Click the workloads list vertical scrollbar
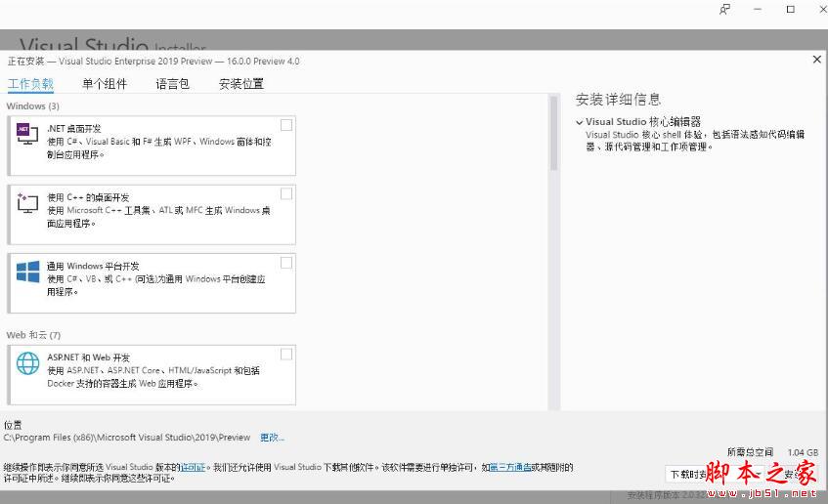The width and height of the screenshot is (828, 504). [553, 134]
